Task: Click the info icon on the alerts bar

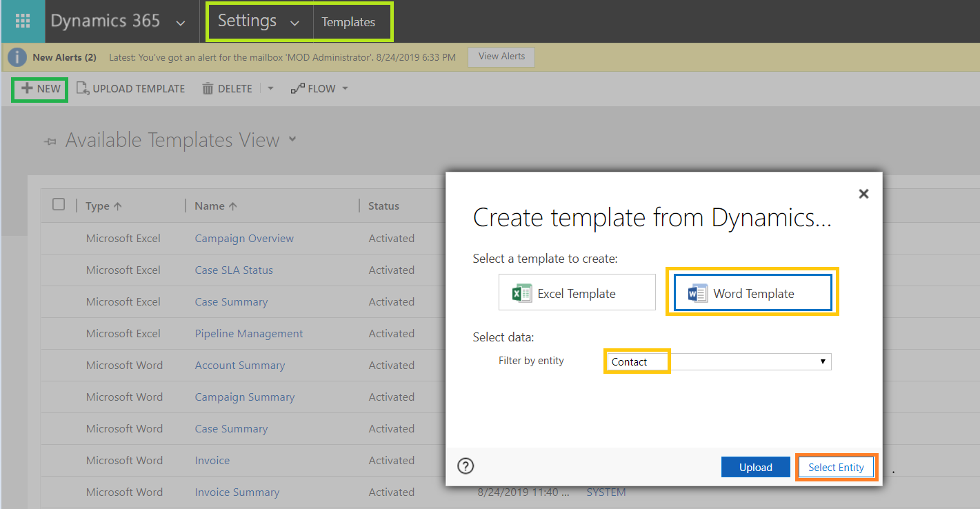Action: pos(17,57)
